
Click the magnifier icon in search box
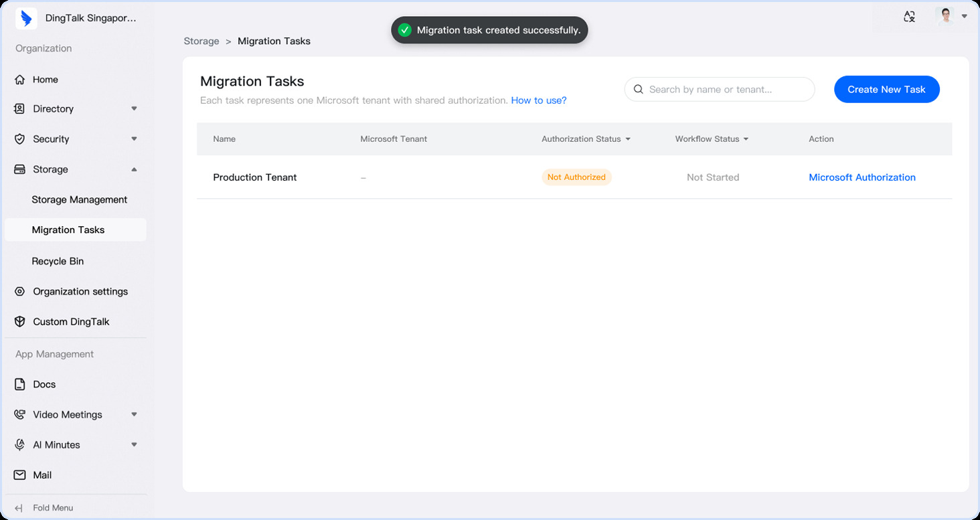tap(638, 90)
